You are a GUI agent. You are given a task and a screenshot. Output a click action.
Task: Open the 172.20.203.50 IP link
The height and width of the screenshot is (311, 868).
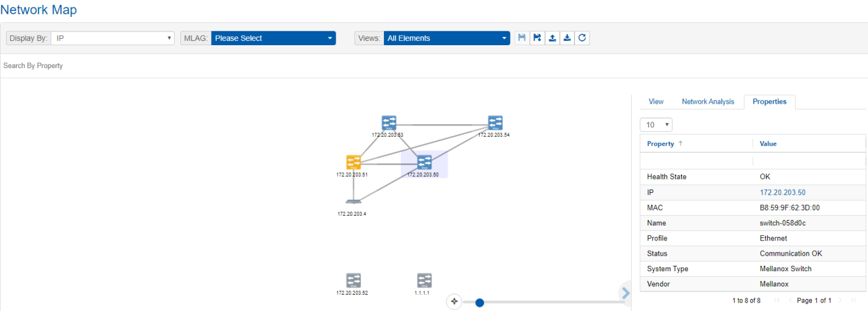point(782,192)
